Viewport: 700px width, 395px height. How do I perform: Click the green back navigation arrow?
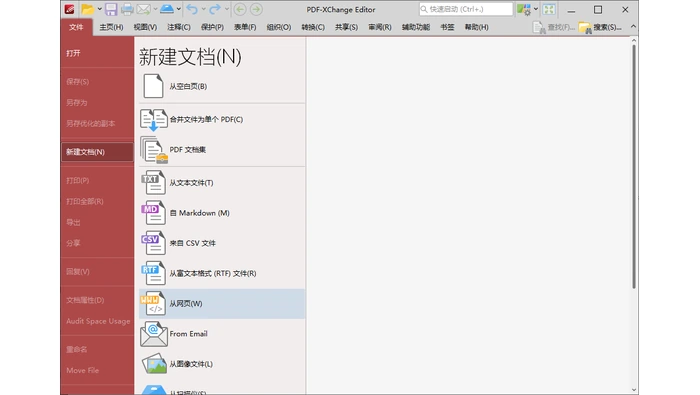pos(240,9)
